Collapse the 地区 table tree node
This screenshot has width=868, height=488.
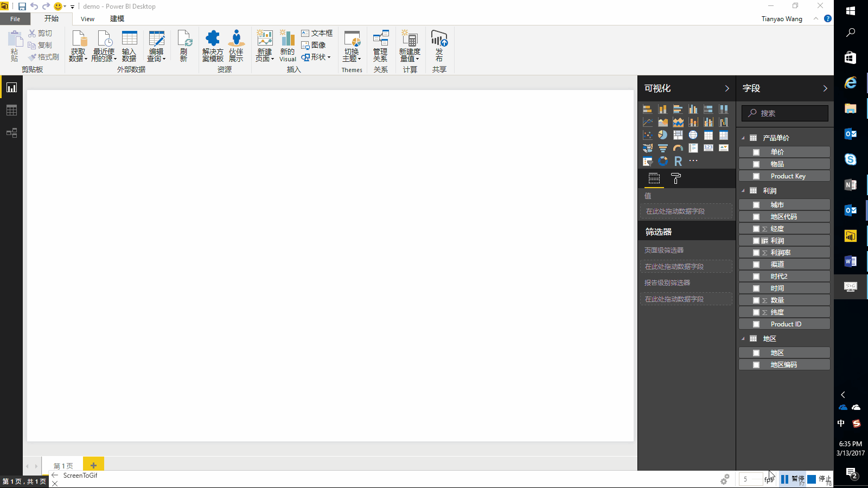point(743,338)
